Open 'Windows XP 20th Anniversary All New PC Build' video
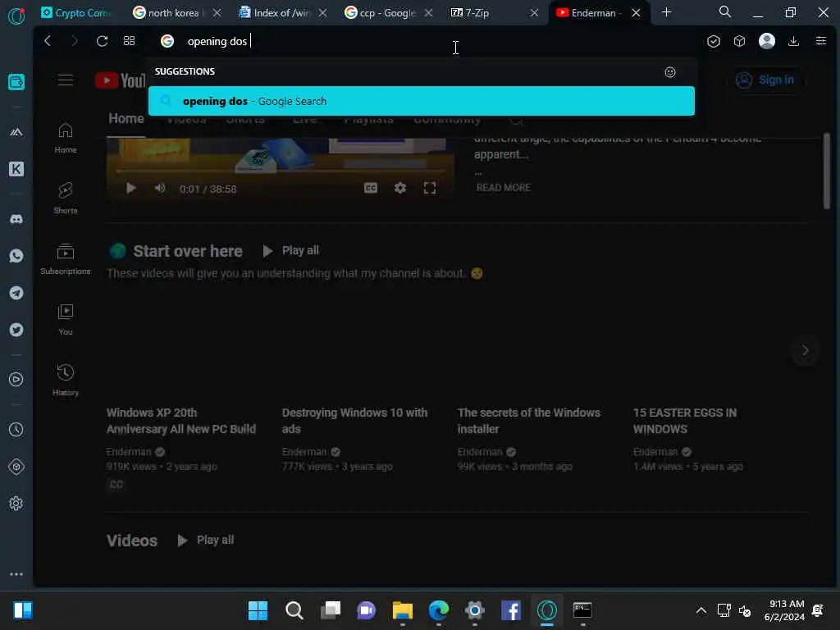 [x=181, y=421]
